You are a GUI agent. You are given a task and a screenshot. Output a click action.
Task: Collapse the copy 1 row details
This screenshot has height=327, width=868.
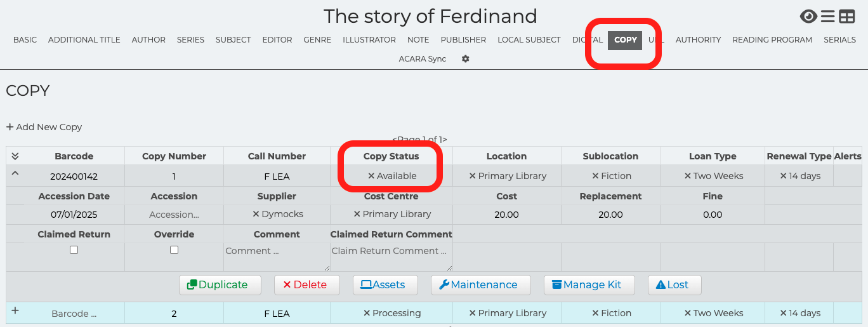coord(15,173)
